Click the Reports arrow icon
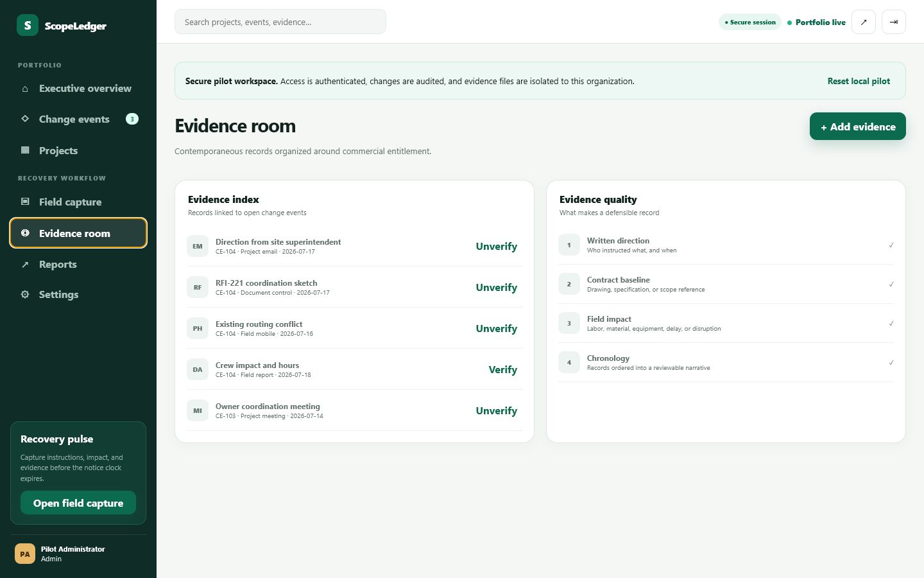Screen dimensions: 924x578 pos(25,265)
